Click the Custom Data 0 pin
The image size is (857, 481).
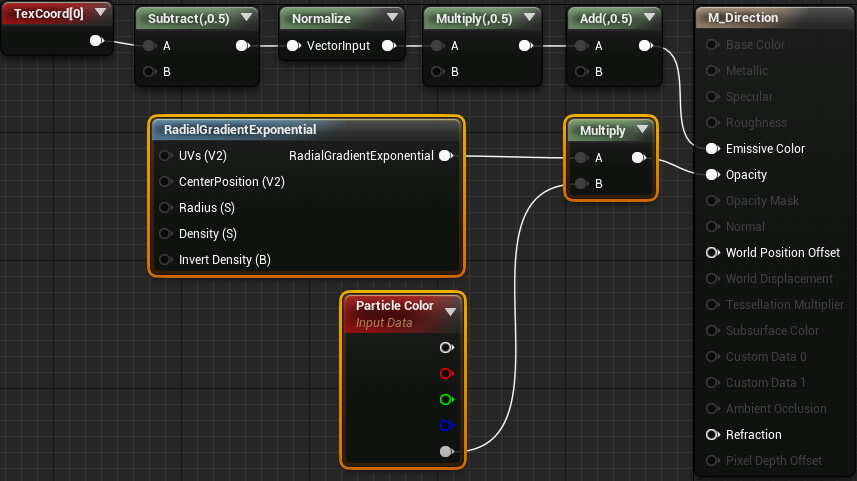coord(712,356)
